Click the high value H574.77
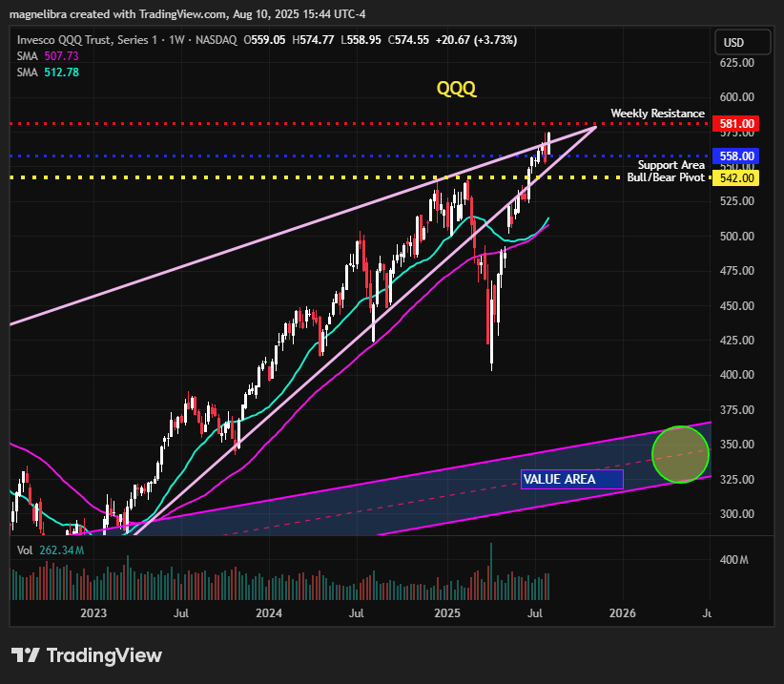This screenshot has height=684, width=784. [x=313, y=40]
